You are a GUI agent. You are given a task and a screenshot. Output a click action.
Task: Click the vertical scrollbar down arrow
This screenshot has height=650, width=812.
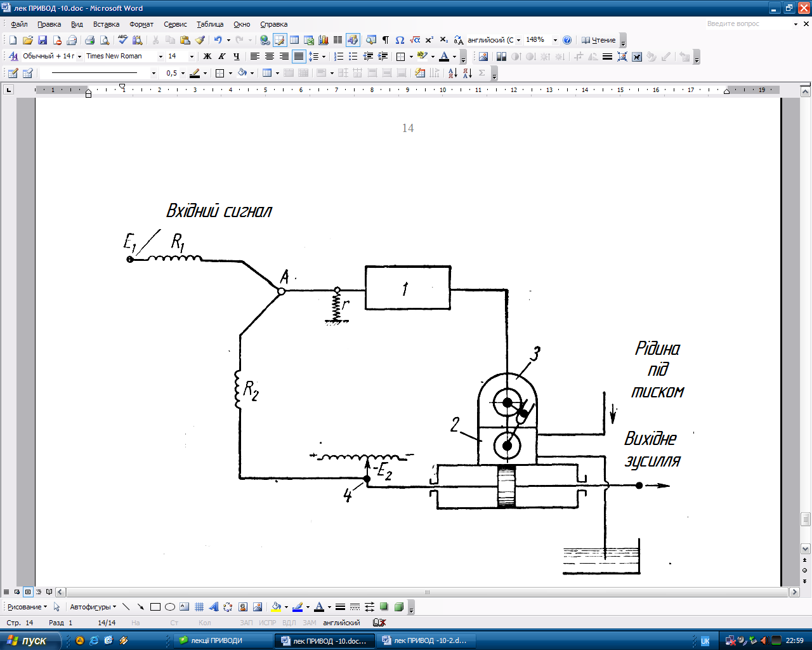(x=806, y=548)
